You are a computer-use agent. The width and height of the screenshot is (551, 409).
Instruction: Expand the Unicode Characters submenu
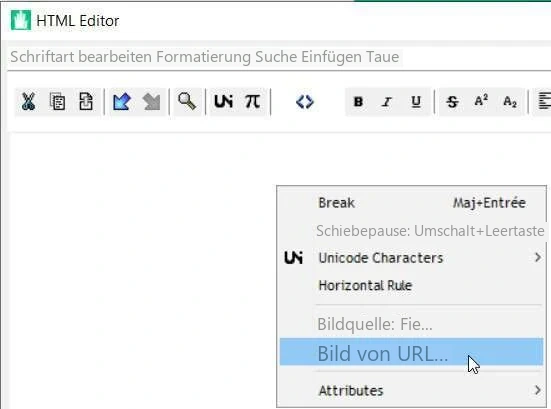pos(411,258)
